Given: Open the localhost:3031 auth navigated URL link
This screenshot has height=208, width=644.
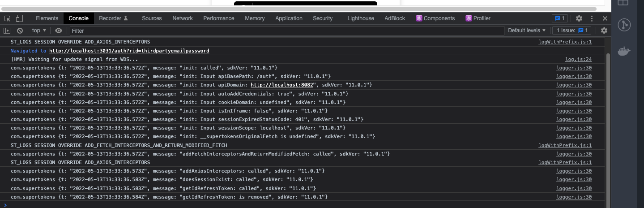Looking at the screenshot, I should click(x=129, y=51).
